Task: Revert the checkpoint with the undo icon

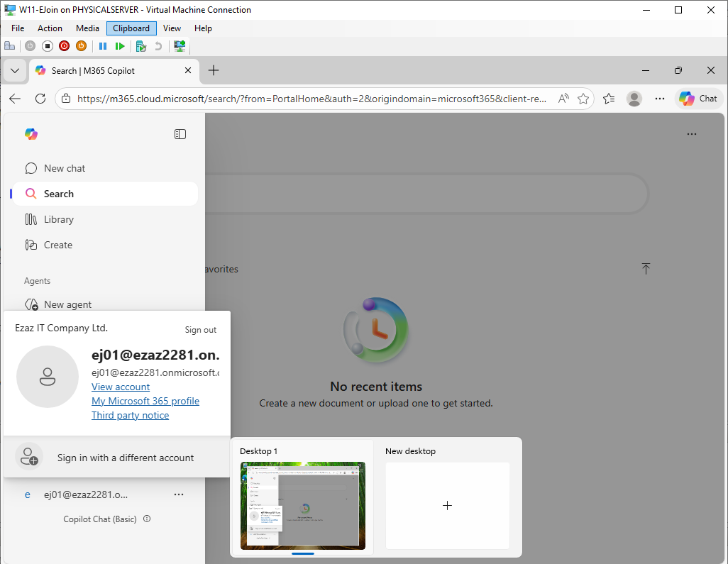Action: pos(158,46)
